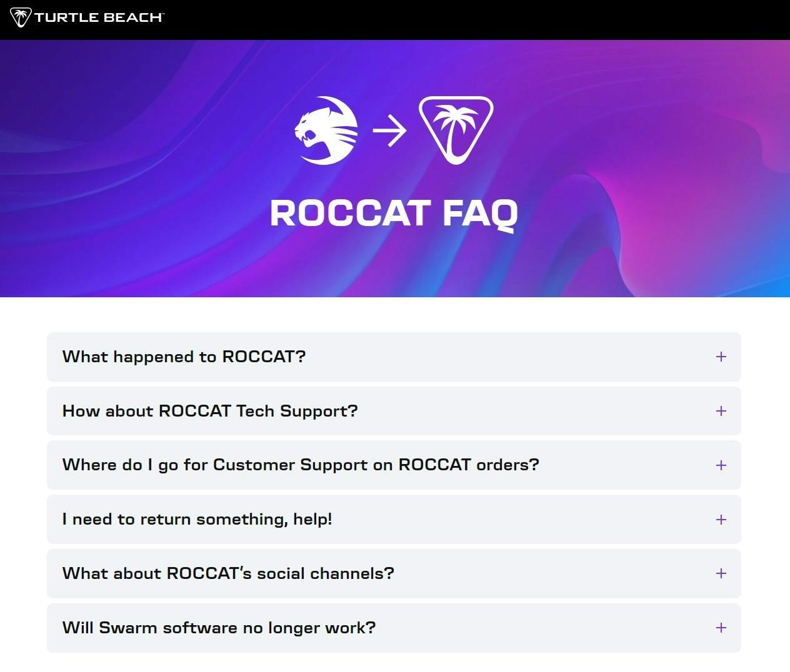This screenshot has width=790, height=672.
Task: Expand the plus icon for What happened to ROCCAT
Action: tap(721, 357)
